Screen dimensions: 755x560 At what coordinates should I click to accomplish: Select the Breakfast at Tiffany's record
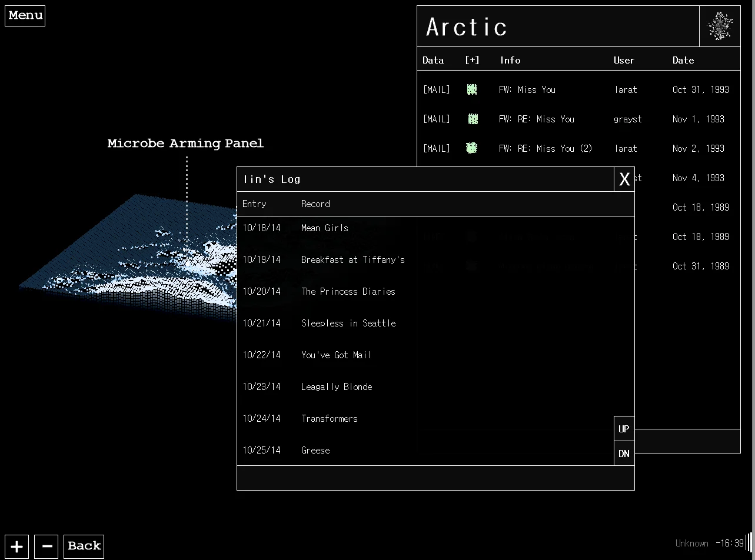coord(352,260)
